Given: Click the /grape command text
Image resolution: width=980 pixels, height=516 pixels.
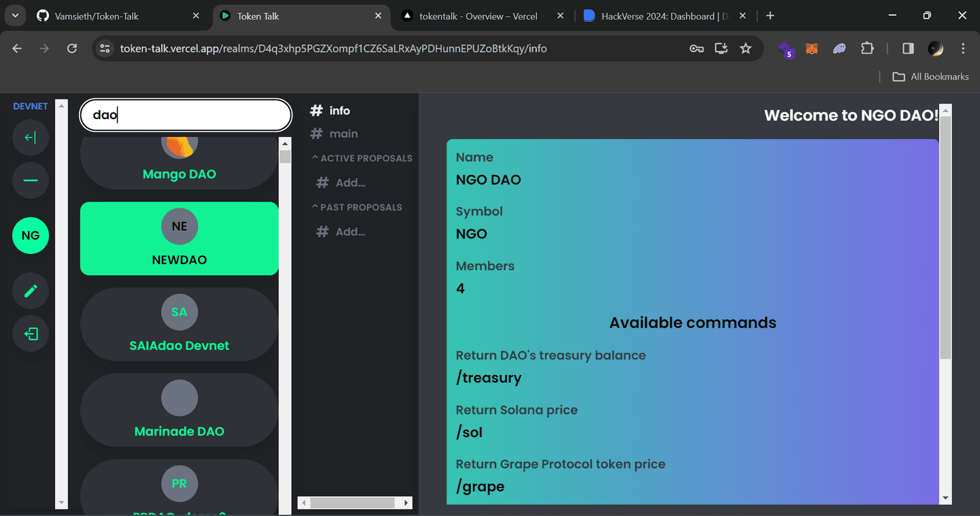Looking at the screenshot, I should pyautogui.click(x=480, y=487).
